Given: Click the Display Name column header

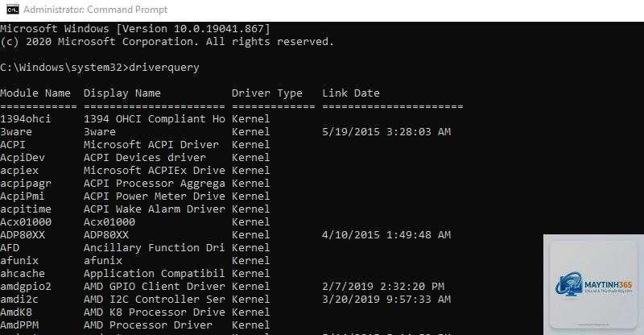Looking at the screenshot, I should coord(122,93).
